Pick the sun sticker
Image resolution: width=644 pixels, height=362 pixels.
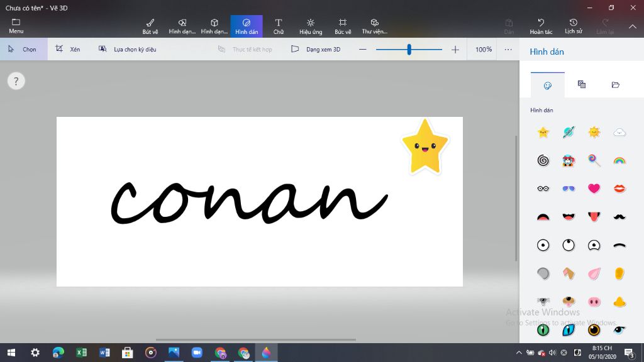(594, 132)
